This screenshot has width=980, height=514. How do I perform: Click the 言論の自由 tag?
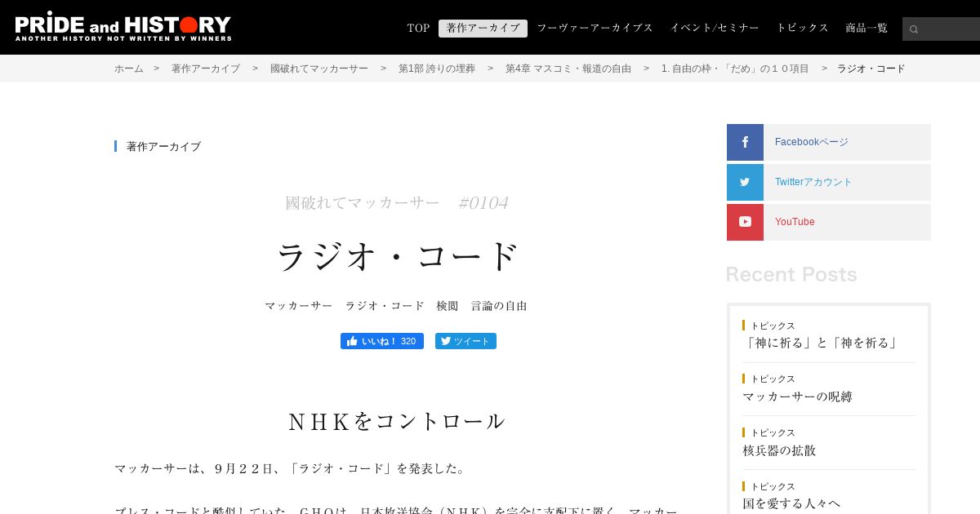499,306
